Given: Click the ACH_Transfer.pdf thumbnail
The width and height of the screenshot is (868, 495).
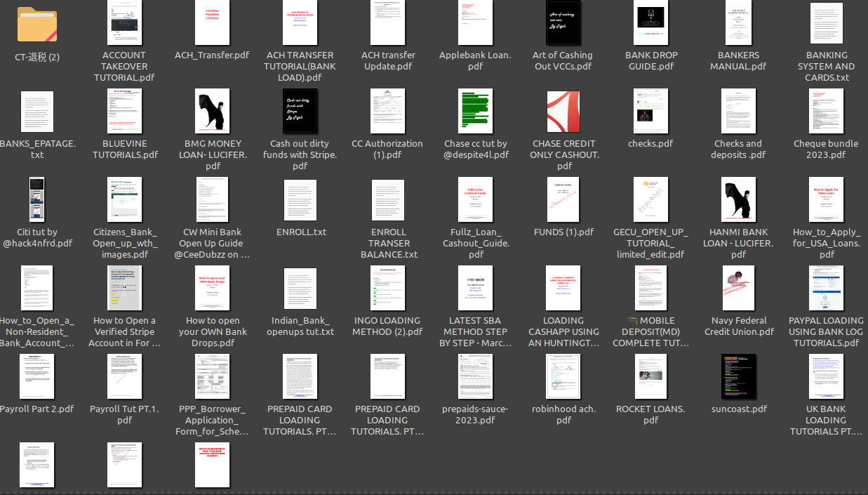Looking at the screenshot, I should [x=212, y=23].
